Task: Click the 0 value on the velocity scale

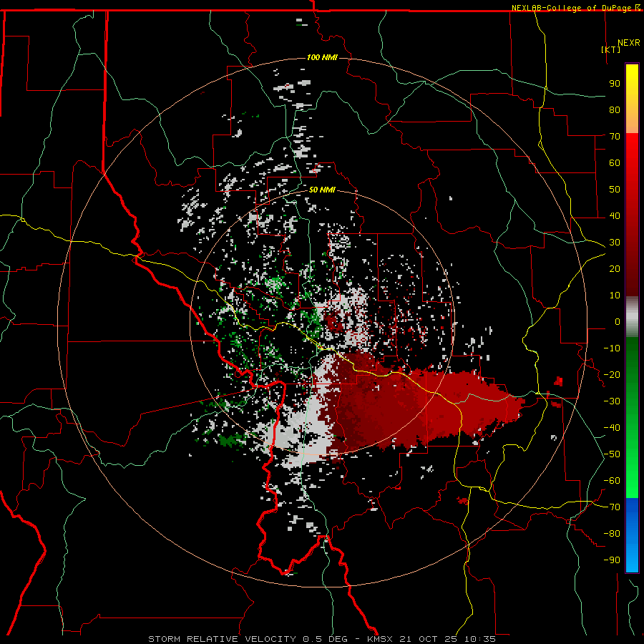Action: coord(618,322)
